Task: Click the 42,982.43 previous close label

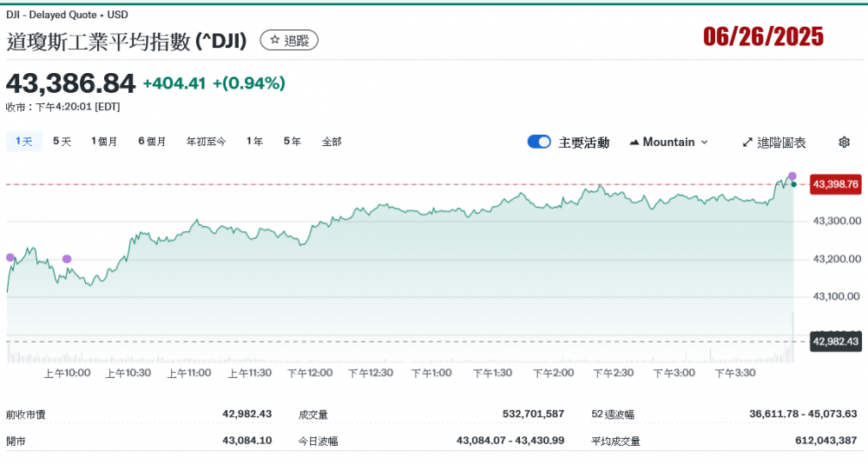Action: 835,341
